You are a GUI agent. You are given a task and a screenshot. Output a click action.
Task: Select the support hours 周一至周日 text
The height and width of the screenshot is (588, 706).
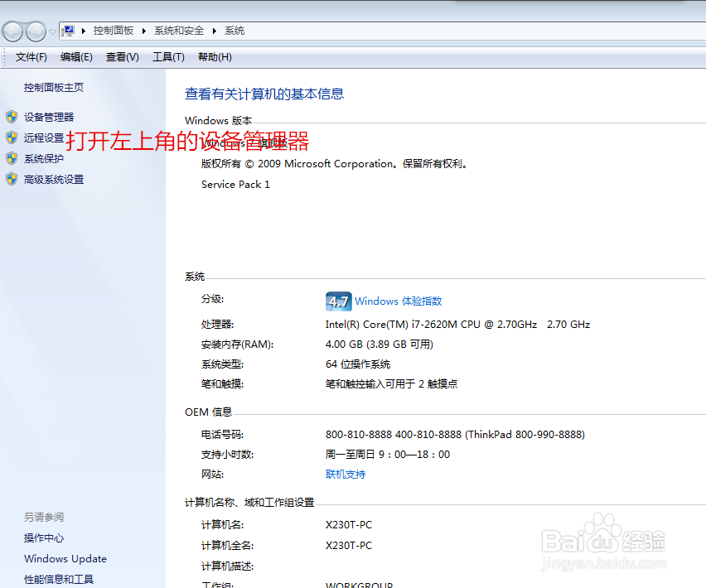pyautogui.click(x=388, y=455)
